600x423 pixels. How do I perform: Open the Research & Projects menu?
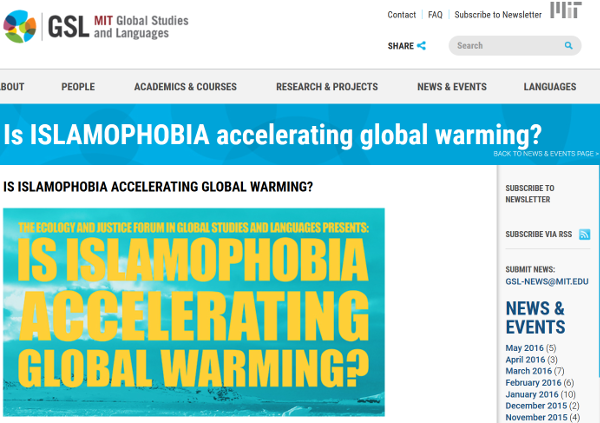point(327,87)
